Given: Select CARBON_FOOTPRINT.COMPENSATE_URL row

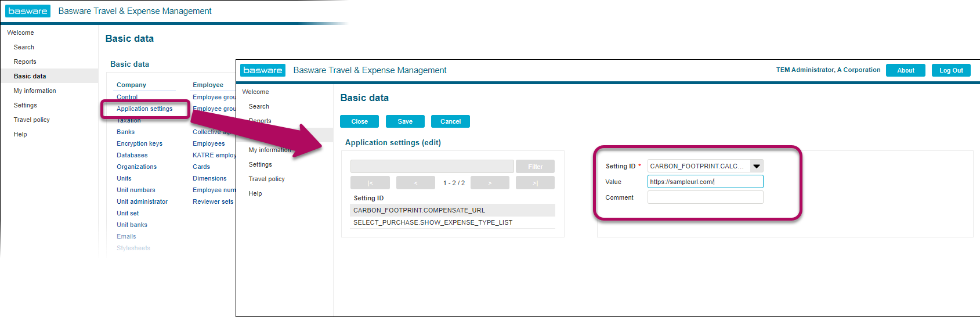Looking at the screenshot, I should coord(453,210).
